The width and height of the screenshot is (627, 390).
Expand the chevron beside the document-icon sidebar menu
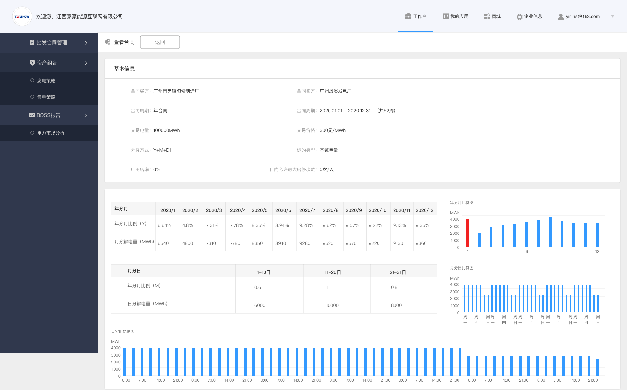(86, 42)
